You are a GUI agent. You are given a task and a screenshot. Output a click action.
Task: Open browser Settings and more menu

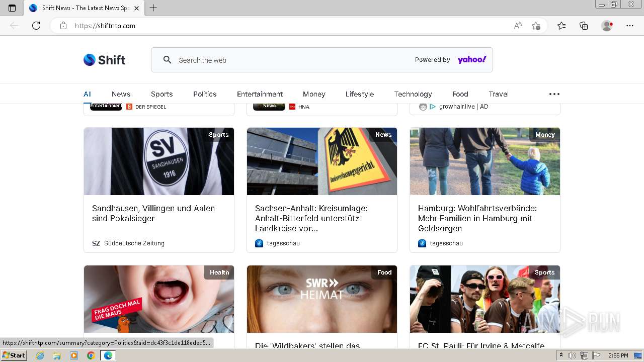(x=630, y=26)
